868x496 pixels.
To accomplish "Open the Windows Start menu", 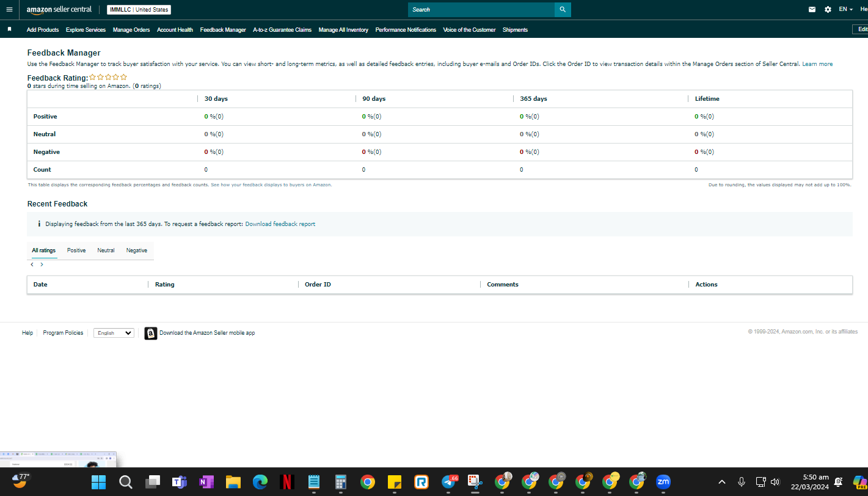I will click(98, 482).
